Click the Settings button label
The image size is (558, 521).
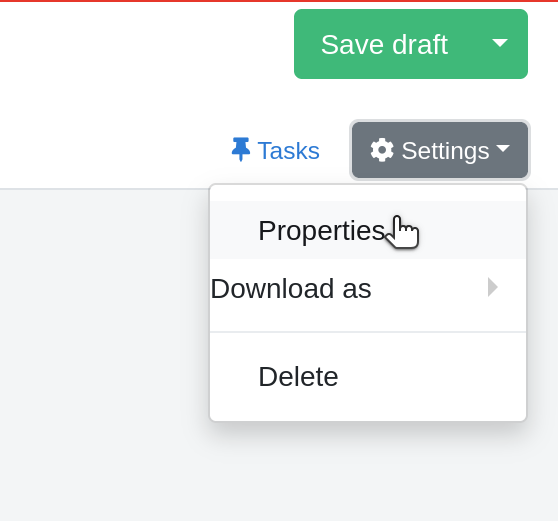445,151
